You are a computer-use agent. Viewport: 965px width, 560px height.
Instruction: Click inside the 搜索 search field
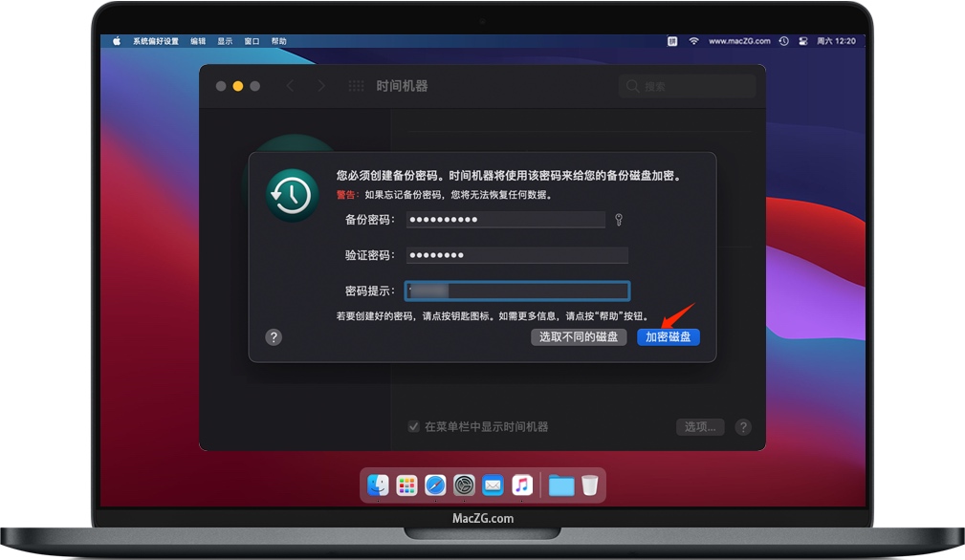point(687,85)
